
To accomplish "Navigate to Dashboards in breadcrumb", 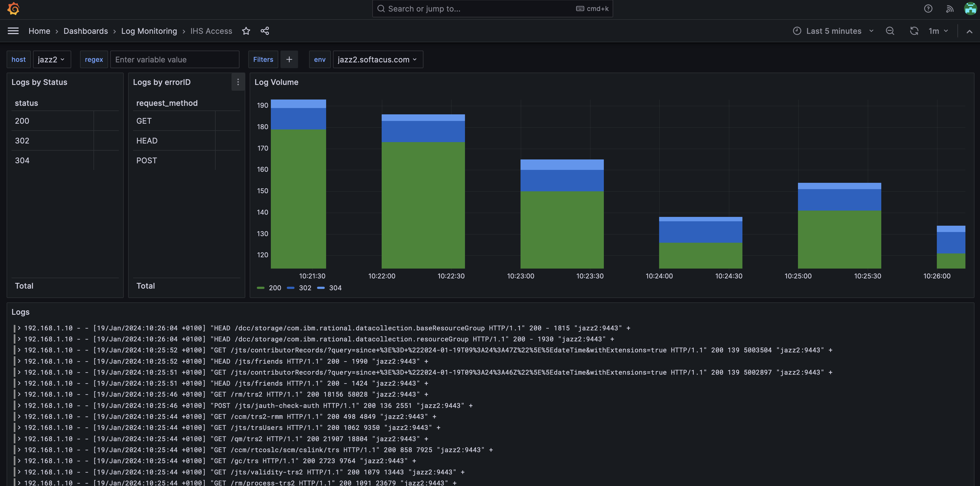I will [86, 31].
